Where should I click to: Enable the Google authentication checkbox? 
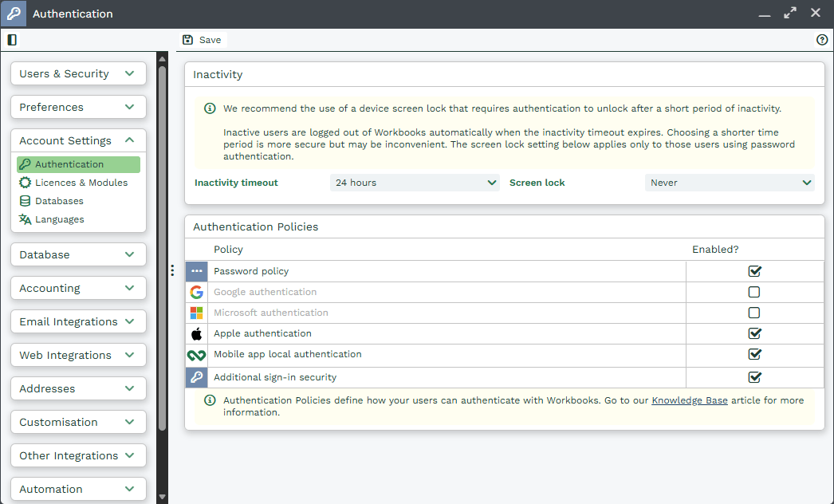pos(754,293)
